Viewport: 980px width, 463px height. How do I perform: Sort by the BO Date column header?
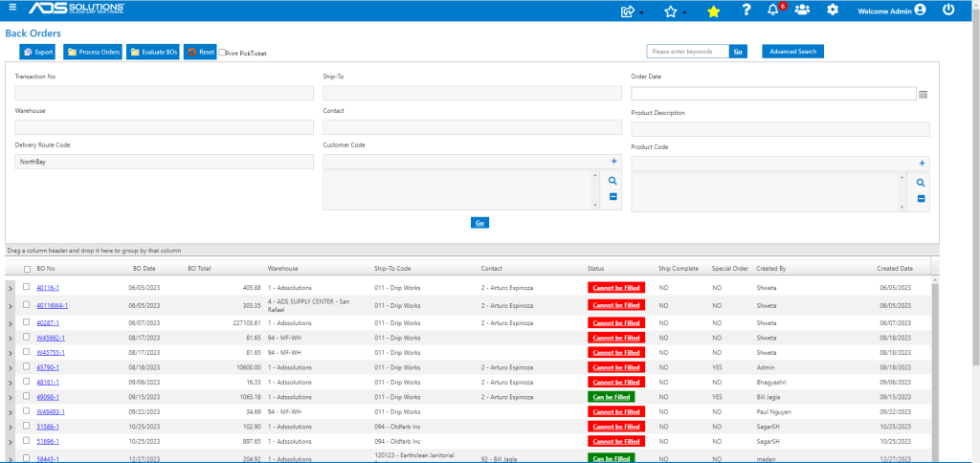click(x=145, y=269)
